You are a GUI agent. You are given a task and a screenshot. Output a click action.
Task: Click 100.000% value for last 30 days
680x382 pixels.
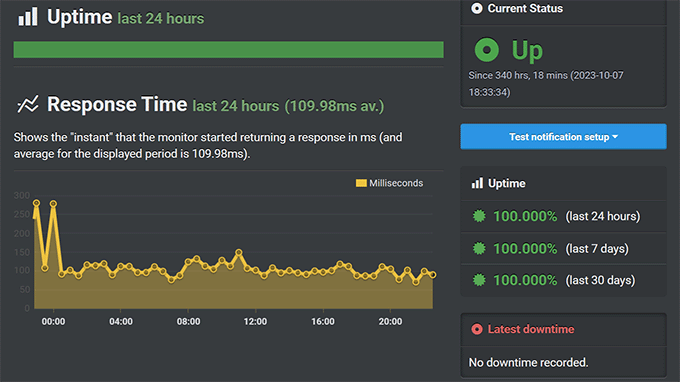tap(525, 280)
